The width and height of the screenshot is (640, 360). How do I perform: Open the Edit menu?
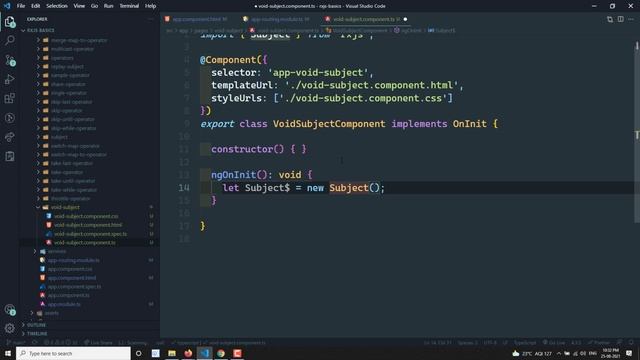36,6
